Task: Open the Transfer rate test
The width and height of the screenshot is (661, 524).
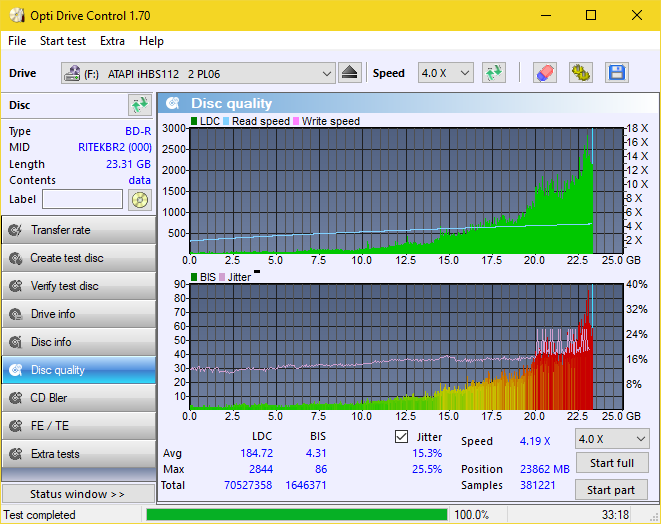Action: pyautogui.click(x=78, y=230)
